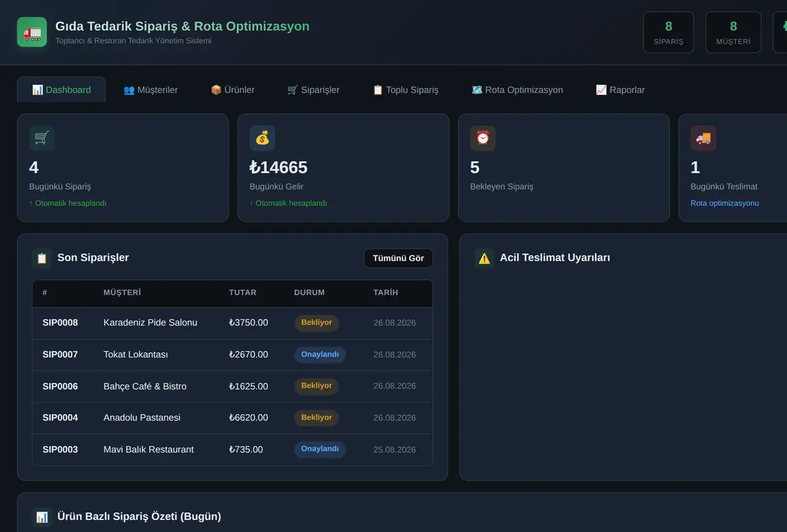The image size is (787, 532).
Task: Click the shopping cart icon on Bugünkü Sipariş card
Action: coord(42,138)
